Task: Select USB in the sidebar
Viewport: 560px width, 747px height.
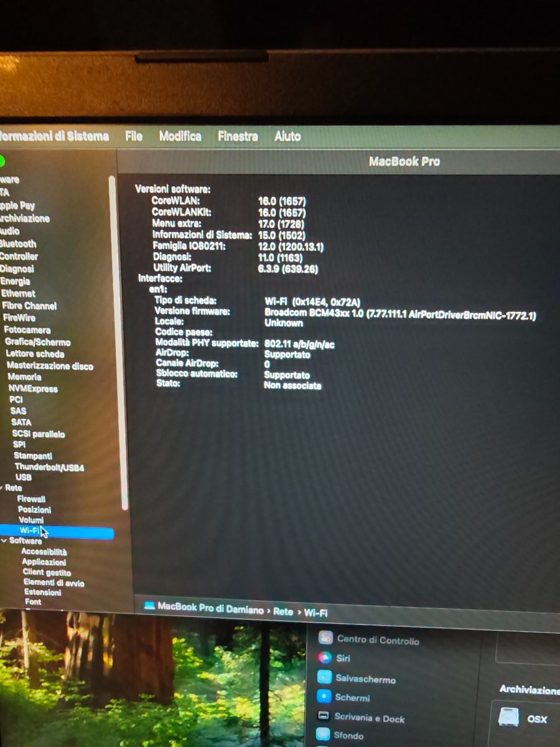Action: point(24,477)
